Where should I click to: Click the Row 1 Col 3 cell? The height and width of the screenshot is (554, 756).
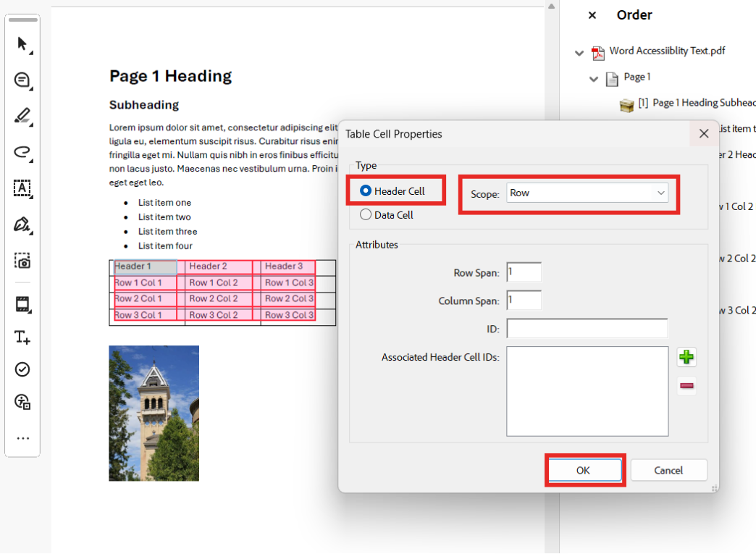coord(288,283)
